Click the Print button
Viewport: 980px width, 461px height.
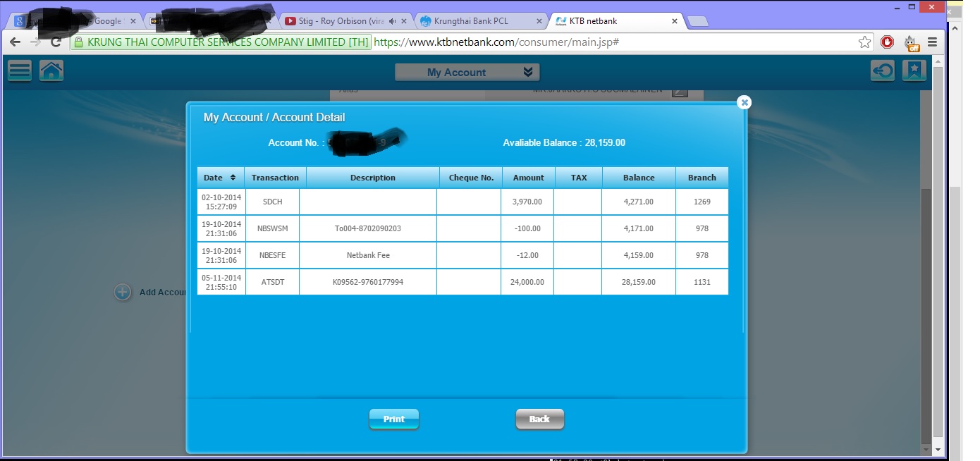coord(394,419)
